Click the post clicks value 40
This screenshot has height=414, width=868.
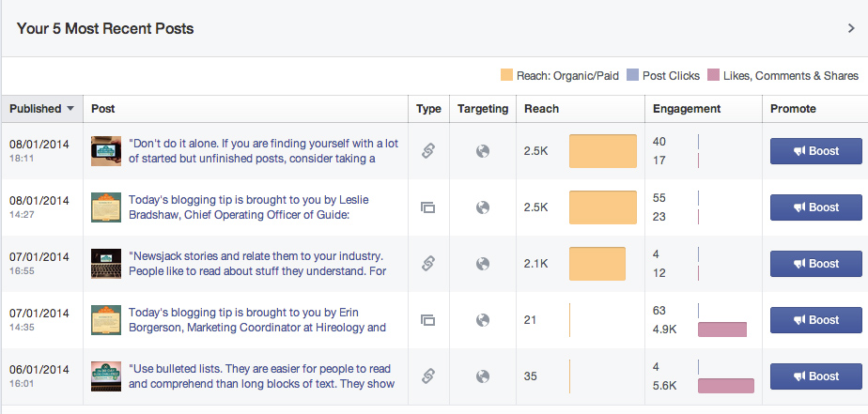(659, 142)
